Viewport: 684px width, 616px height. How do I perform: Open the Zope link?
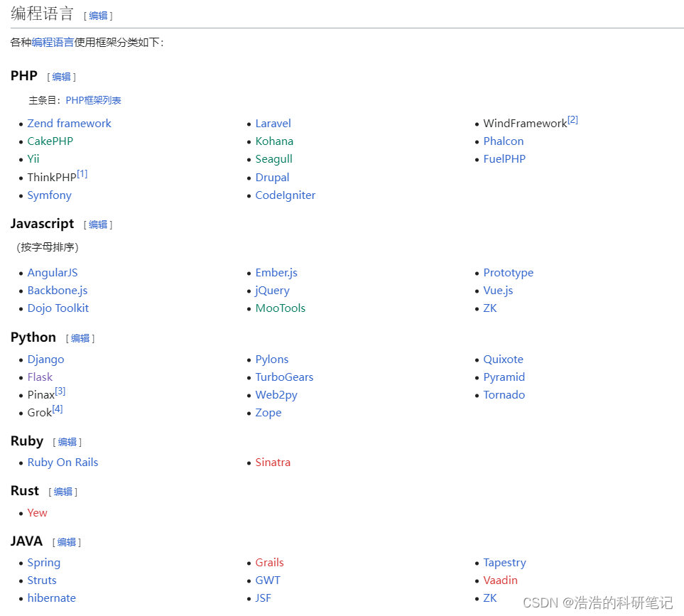(268, 413)
